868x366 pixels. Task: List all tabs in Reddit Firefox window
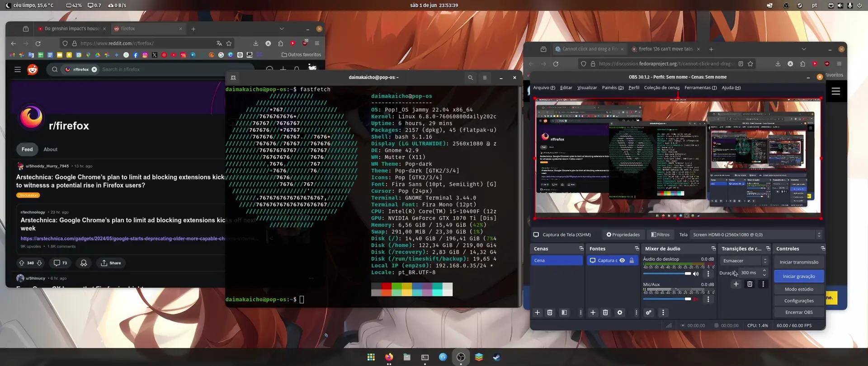[282, 29]
